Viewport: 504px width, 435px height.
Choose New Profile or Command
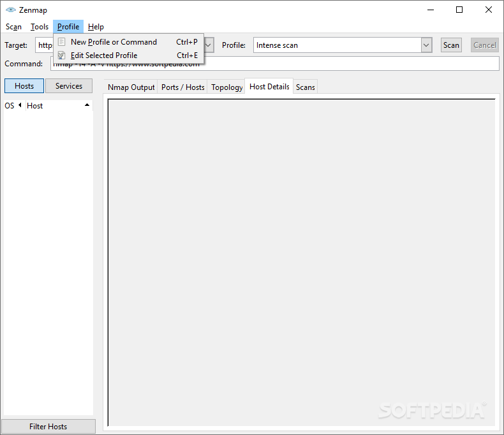point(129,41)
